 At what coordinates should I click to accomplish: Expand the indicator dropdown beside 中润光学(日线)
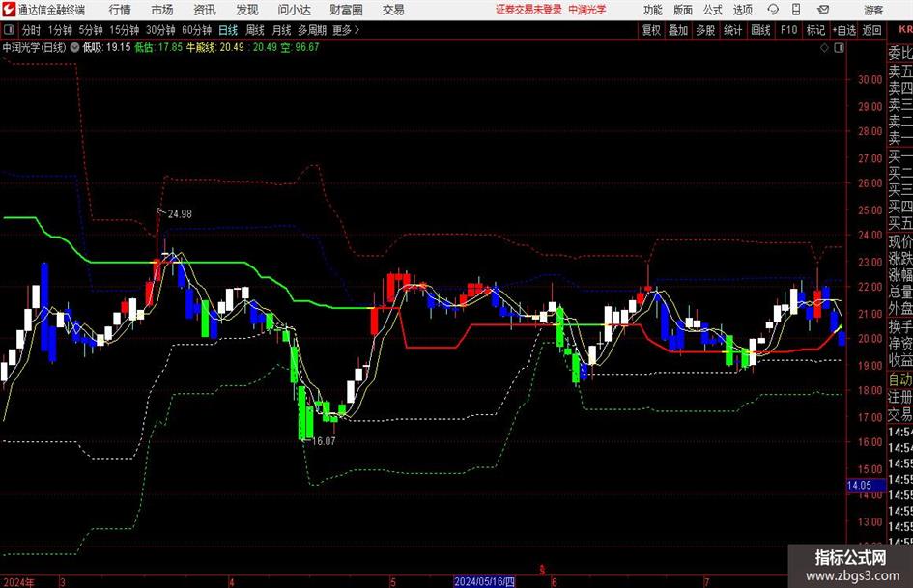pos(74,47)
